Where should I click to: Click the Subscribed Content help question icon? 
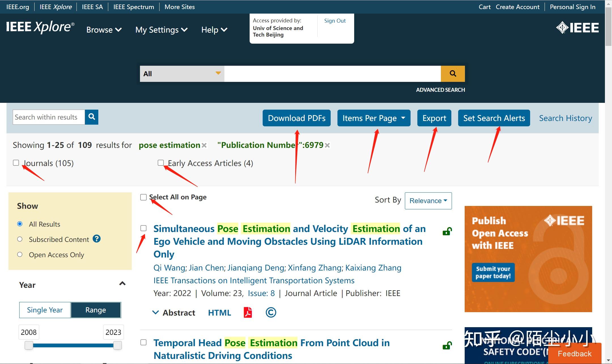[x=97, y=239]
